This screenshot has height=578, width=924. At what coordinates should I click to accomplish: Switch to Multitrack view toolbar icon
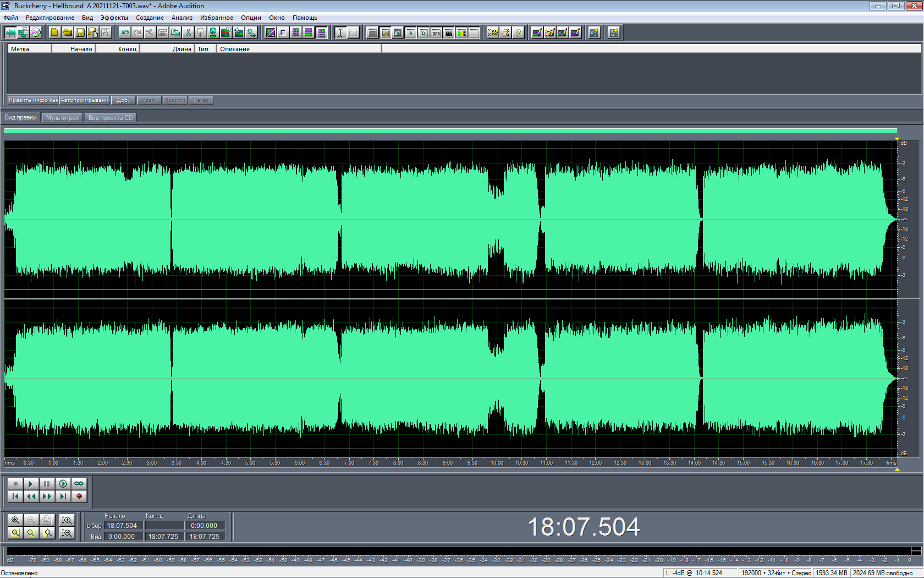(x=23, y=32)
